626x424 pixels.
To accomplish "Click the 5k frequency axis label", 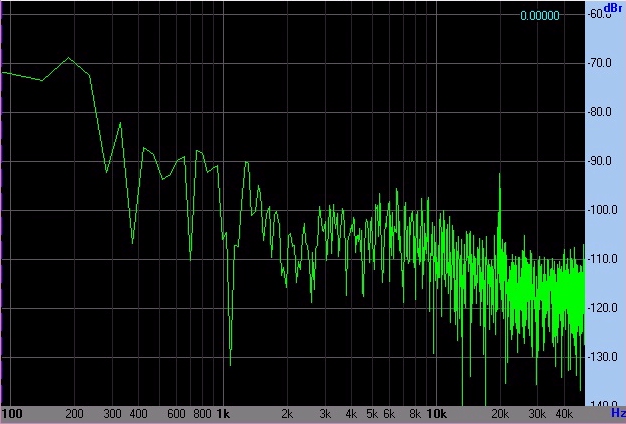I will 372,414.
